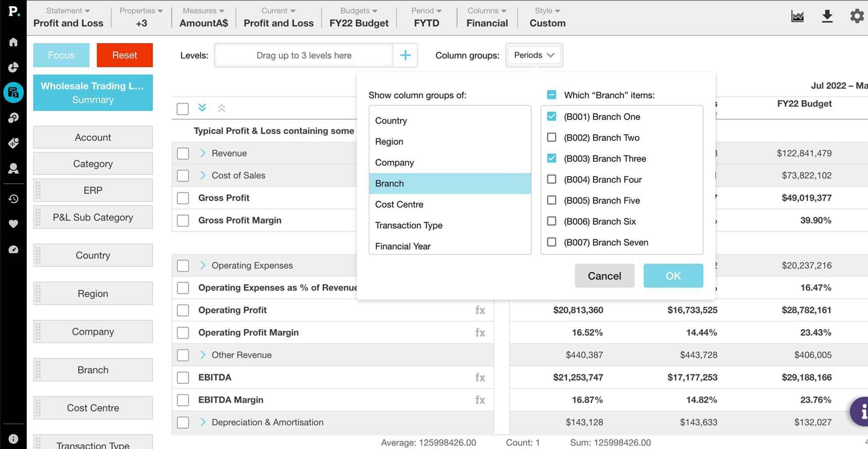Expand all rows with double chevron down
Viewport: 868px width, 449px height.
(202, 108)
